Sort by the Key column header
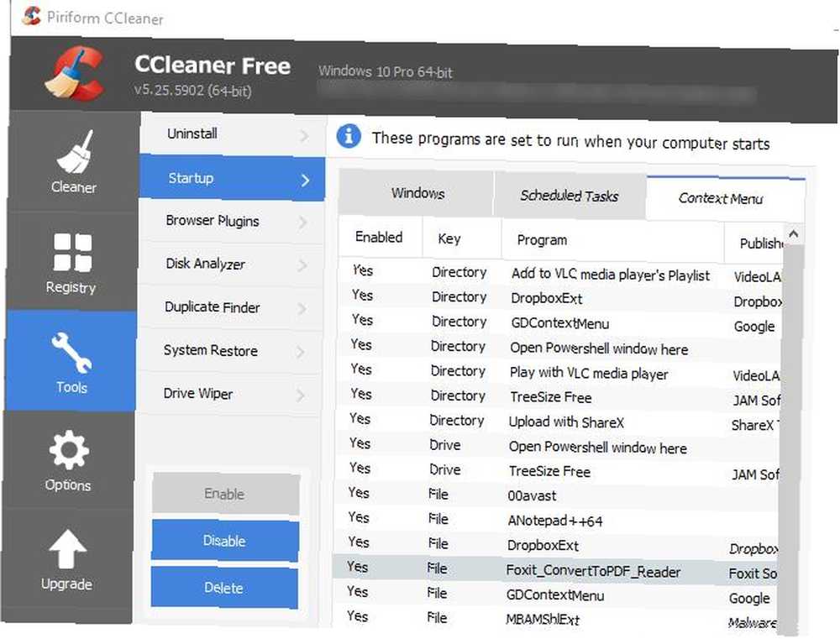Image resolution: width=840 pixels, height=639 pixels. point(462,238)
